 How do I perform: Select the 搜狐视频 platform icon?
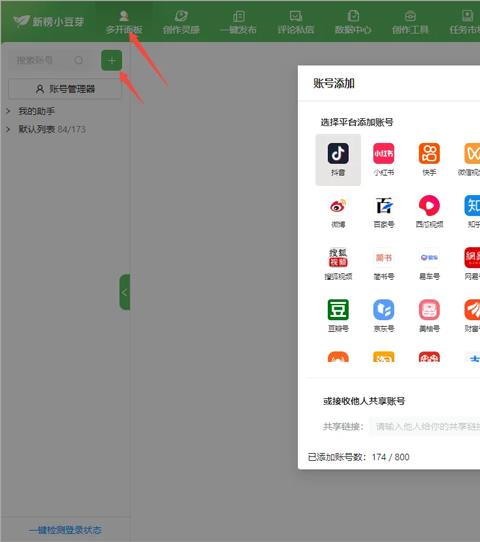[x=338, y=258]
